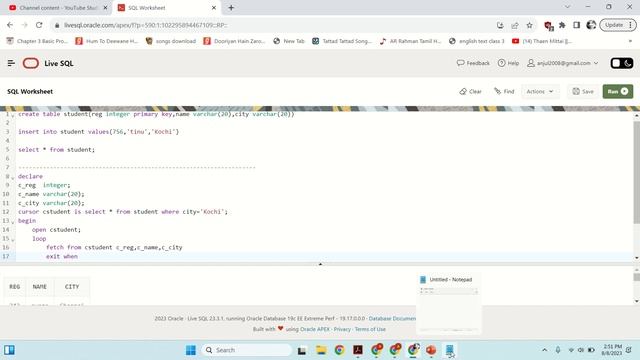Image resolution: width=640 pixels, height=360 pixels.
Task: Open the Chrome profile avatar
Action: tap(591, 25)
